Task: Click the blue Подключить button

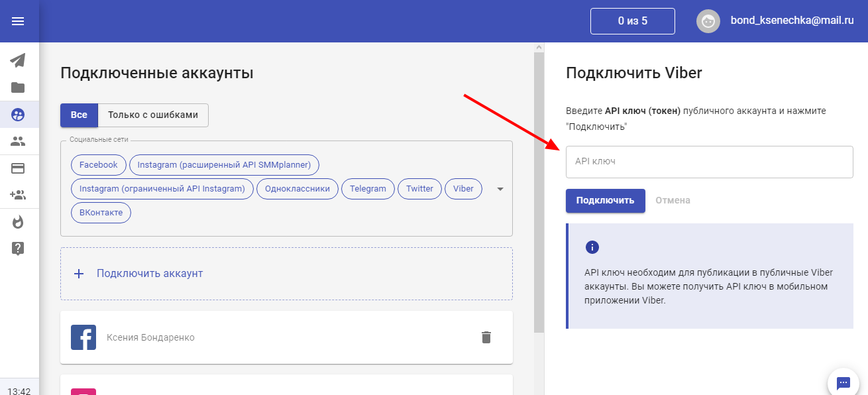Action: 606,200
